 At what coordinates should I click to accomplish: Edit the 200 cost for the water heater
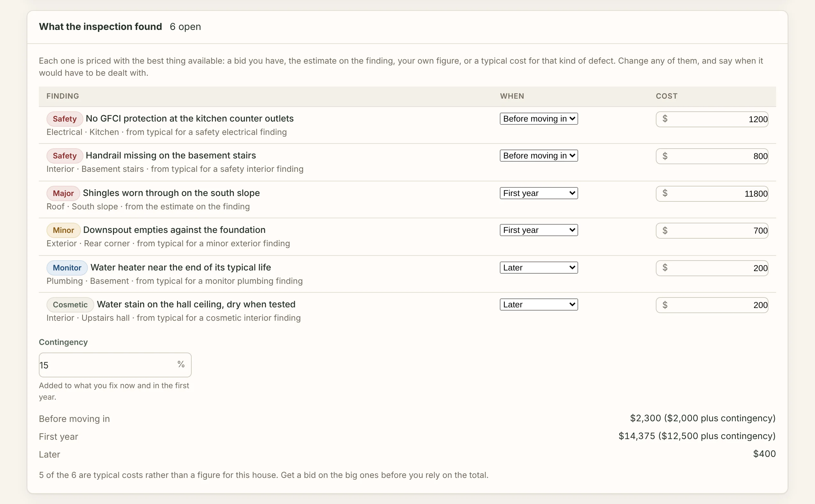pos(712,268)
